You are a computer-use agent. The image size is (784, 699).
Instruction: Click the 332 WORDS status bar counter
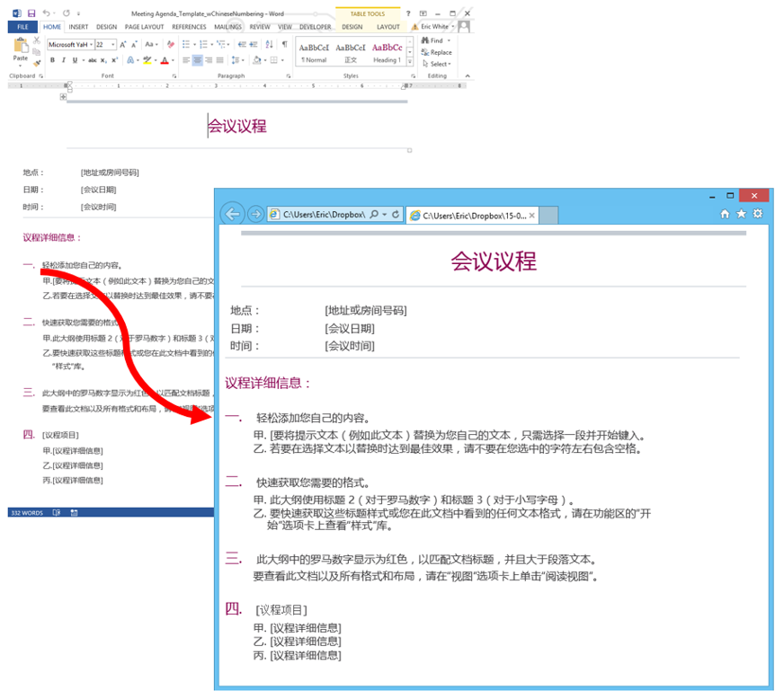click(27, 513)
